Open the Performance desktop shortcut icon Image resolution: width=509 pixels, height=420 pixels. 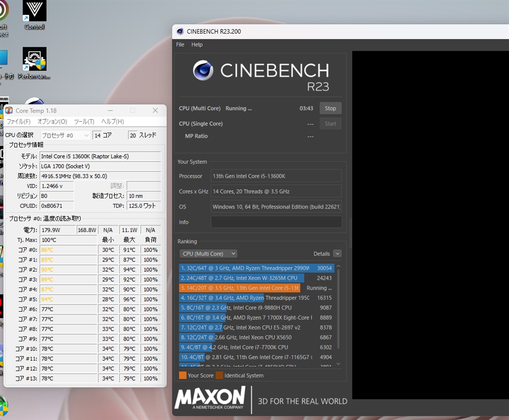click(x=34, y=63)
